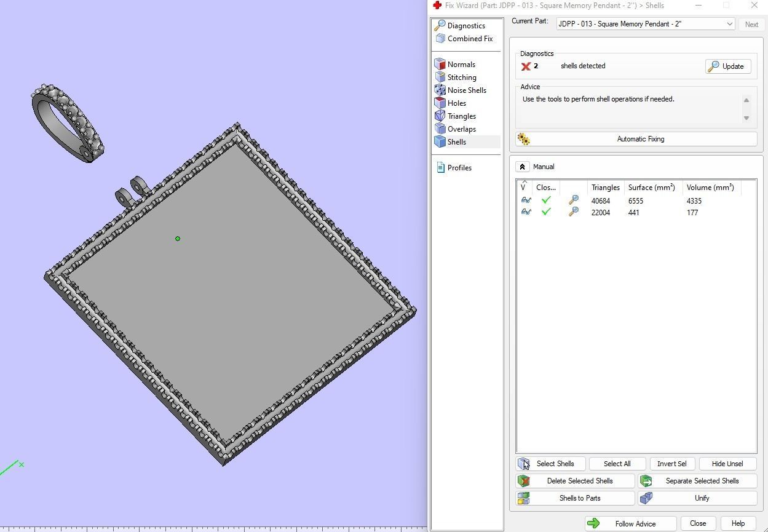Screen dimensions: 768x532
Task: Unify the shells
Action: point(698,498)
